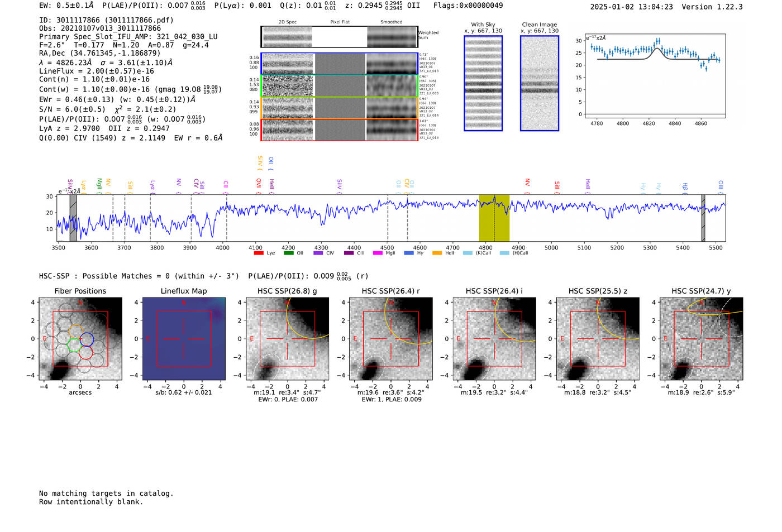Select the blue-bordered 2D fiber spectrum row
Image resolution: width=782 pixels, height=532 pixels.
339,64
